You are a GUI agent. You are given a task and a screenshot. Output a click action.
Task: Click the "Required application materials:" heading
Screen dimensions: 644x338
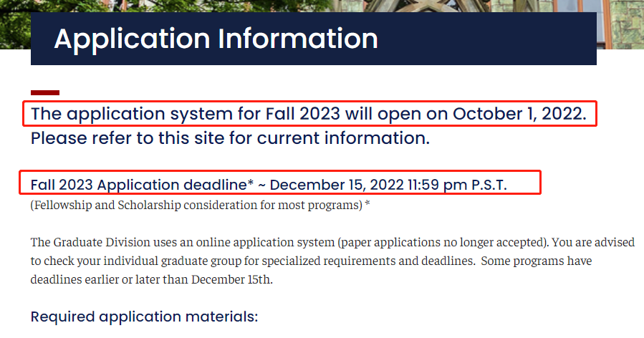(x=143, y=316)
